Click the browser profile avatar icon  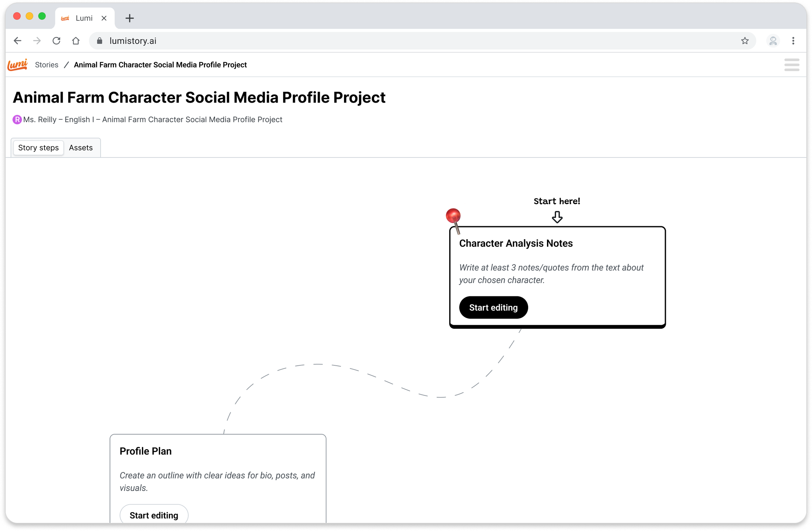pos(773,41)
